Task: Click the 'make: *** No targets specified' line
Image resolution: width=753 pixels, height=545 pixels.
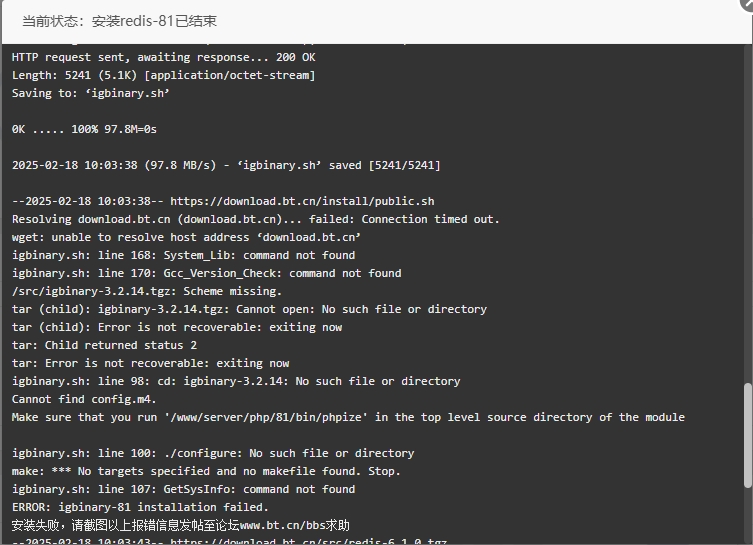Action: (x=206, y=471)
